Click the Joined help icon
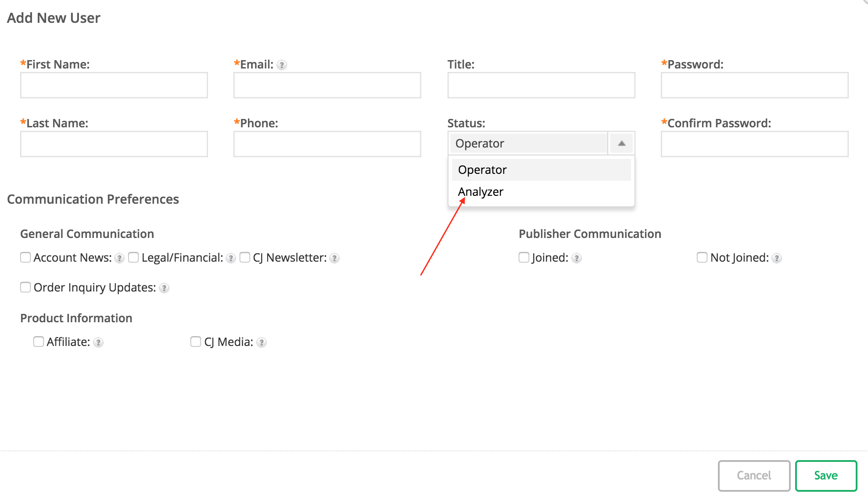 tap(577, 258)
